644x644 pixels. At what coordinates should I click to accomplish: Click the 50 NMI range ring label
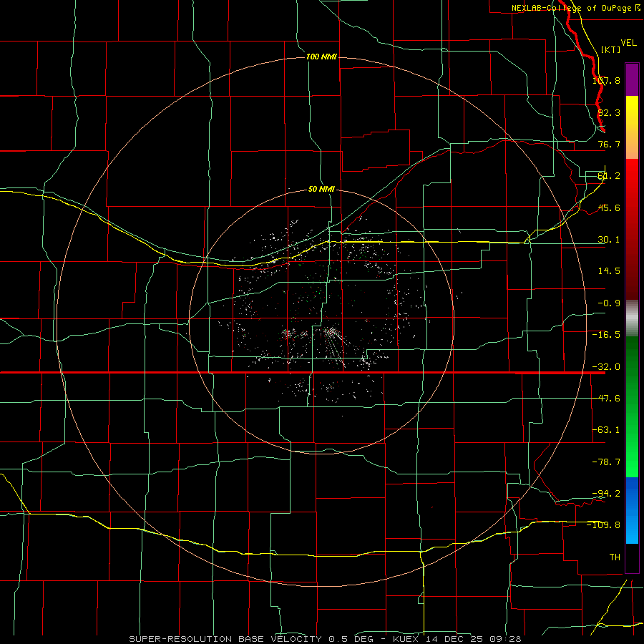(x=321, y=190)
